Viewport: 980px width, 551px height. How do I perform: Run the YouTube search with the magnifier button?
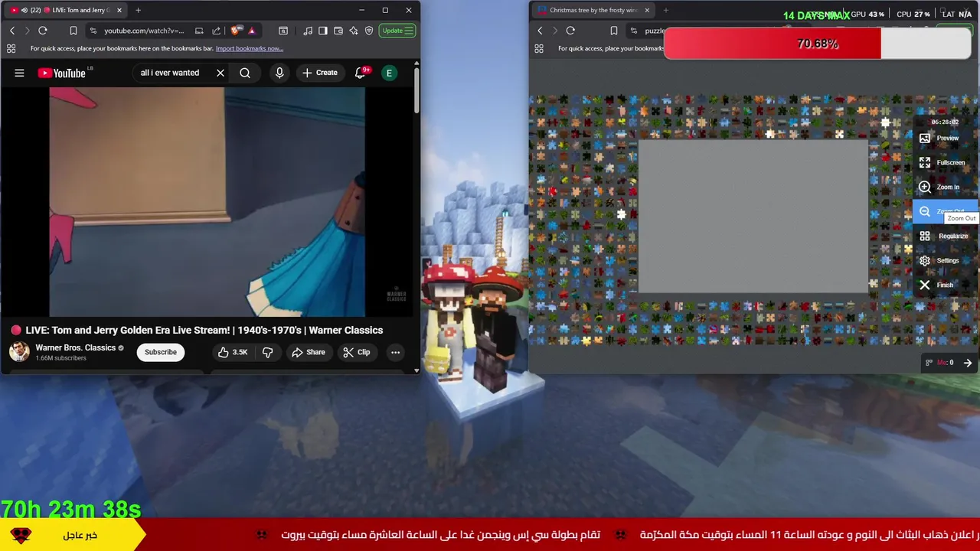[245, 73]
